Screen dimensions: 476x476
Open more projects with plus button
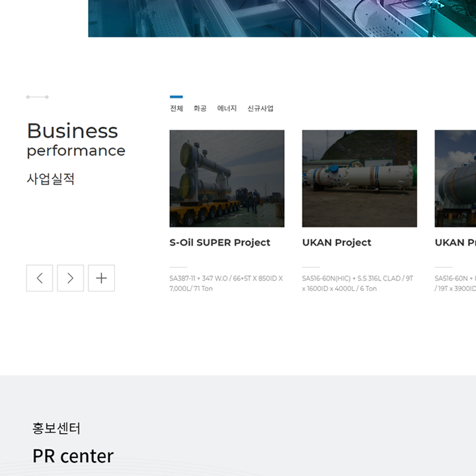[101, 278]
